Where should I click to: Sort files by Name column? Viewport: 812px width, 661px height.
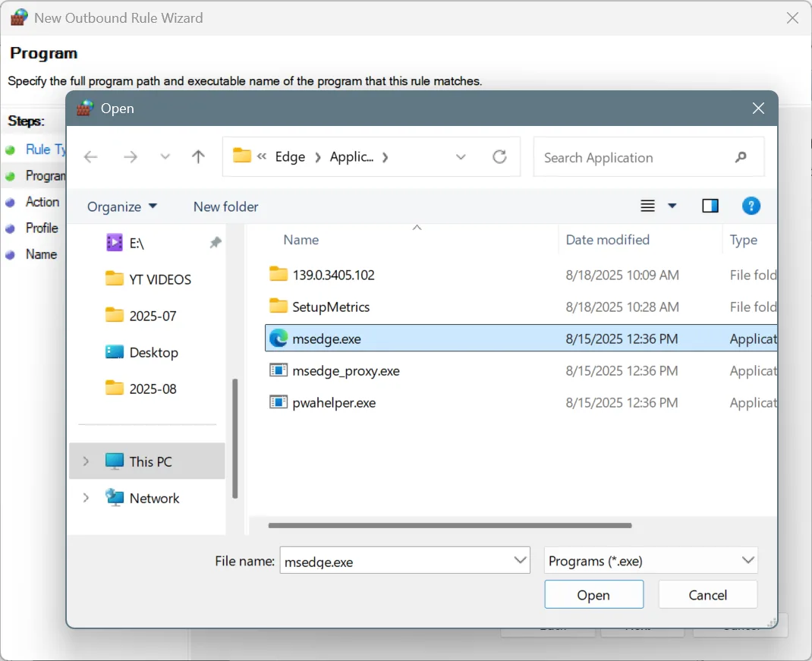click(x=301, y=240)
